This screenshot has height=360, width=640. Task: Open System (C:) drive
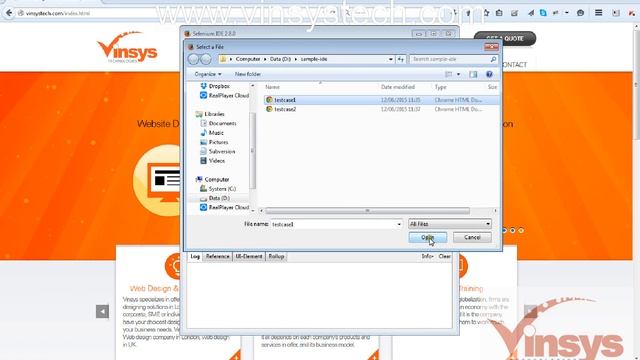point(222,189)
